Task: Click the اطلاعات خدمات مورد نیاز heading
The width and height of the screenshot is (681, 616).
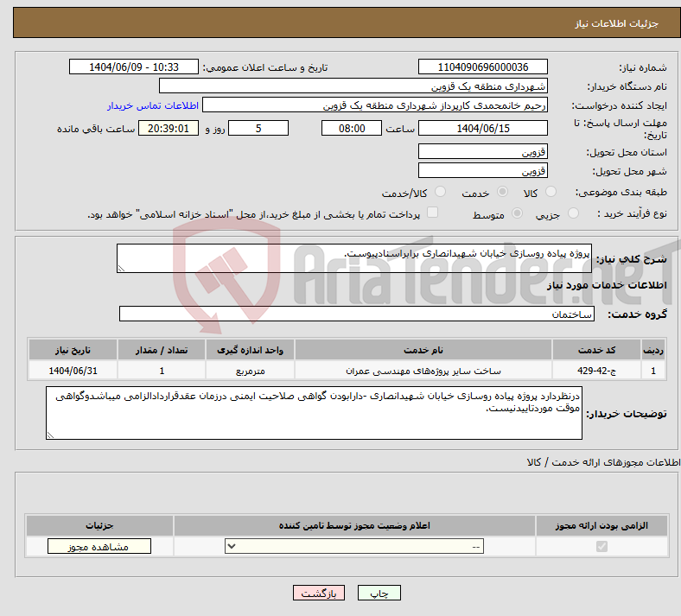Action: pos(607,285)
